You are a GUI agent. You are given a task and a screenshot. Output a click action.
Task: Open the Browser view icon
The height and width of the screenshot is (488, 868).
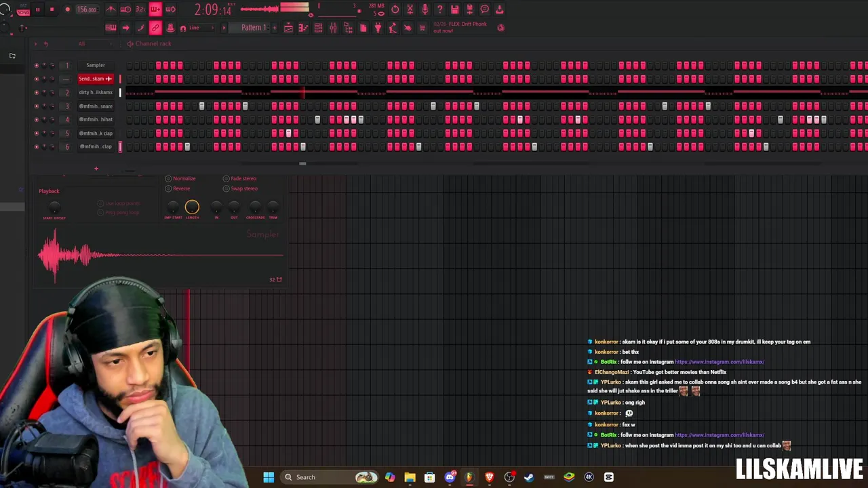(x=348, y=28)
